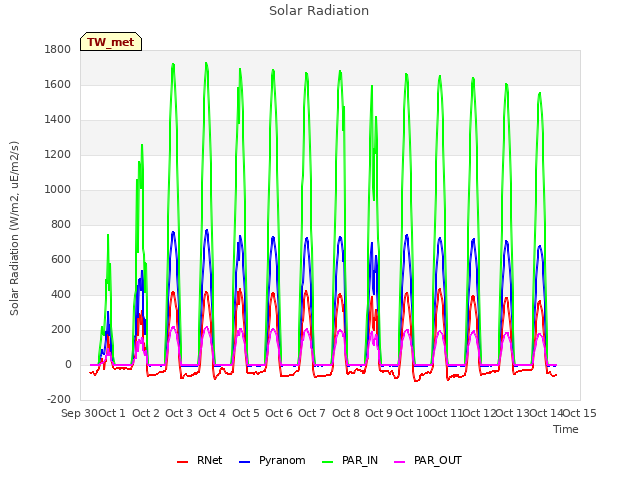Click the Sep 30 x-axis tick label
Image resolution: width=640 pixels, height=480 pixels.
click(79, 413)
